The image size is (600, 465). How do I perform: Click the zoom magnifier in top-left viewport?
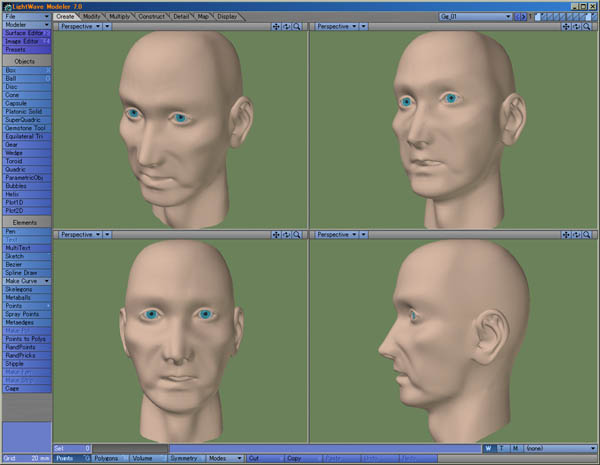(x=295, y=26)
